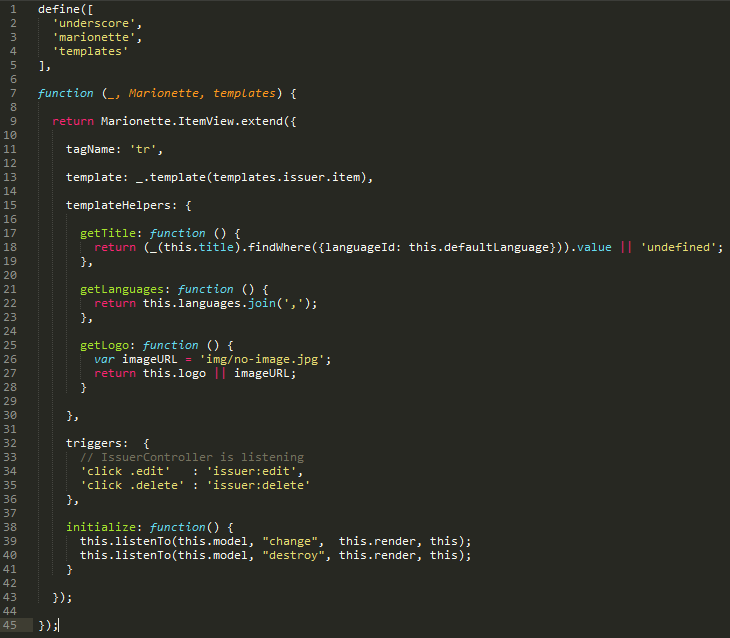Click the orange Marionette parameter on line 7

click(164, 93)
